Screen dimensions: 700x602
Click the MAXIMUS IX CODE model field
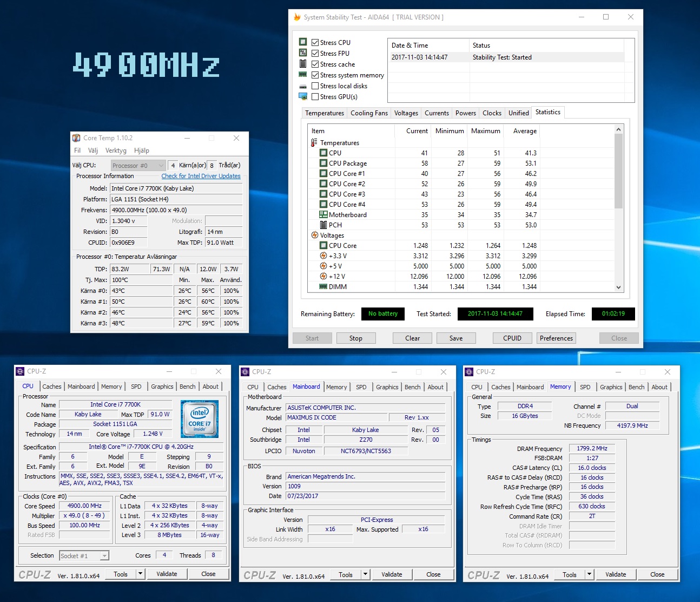[x=336, y=417]
